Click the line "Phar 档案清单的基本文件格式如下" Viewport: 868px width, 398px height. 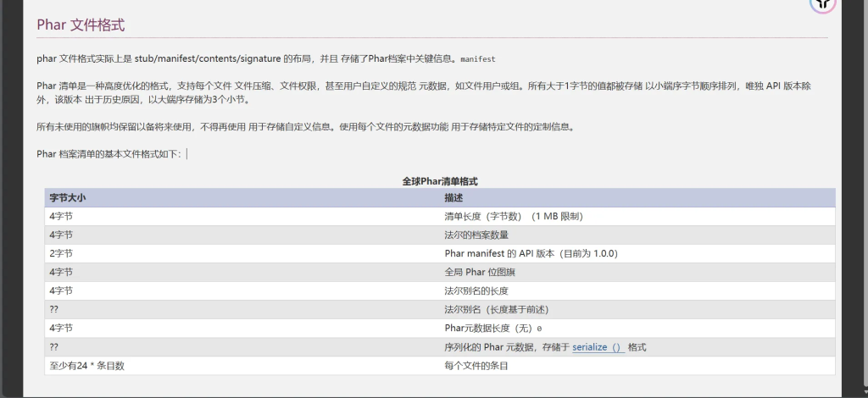[x=108, y=153]
